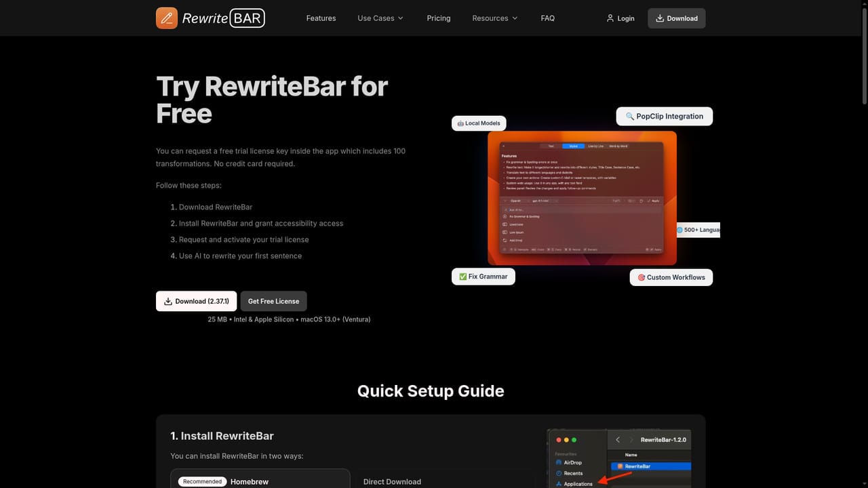Click step text "Download RewriteBar"
Image resolution: width=868 pixels, height=488 pixels.
216,207
